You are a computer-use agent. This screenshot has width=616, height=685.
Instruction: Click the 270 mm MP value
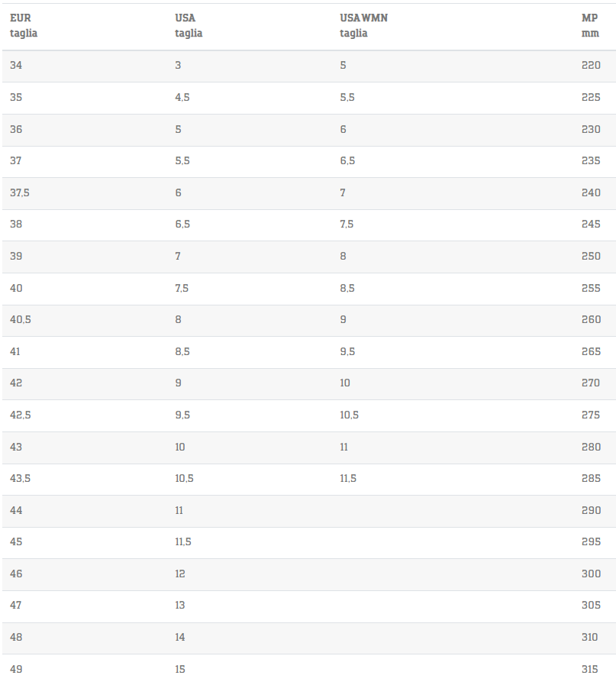point(591,383)
